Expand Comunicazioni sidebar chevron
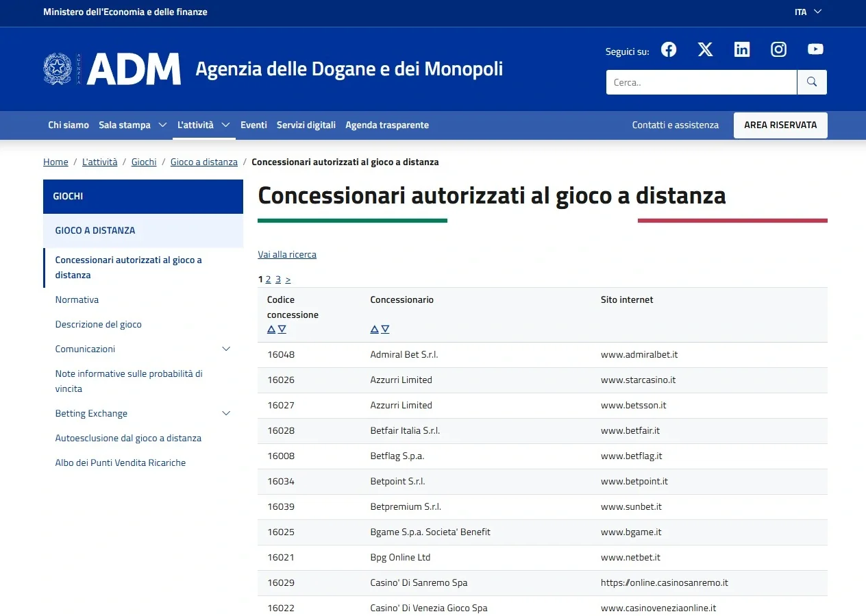The height and width of the screenshot is (616, 866). coord(227,349)
